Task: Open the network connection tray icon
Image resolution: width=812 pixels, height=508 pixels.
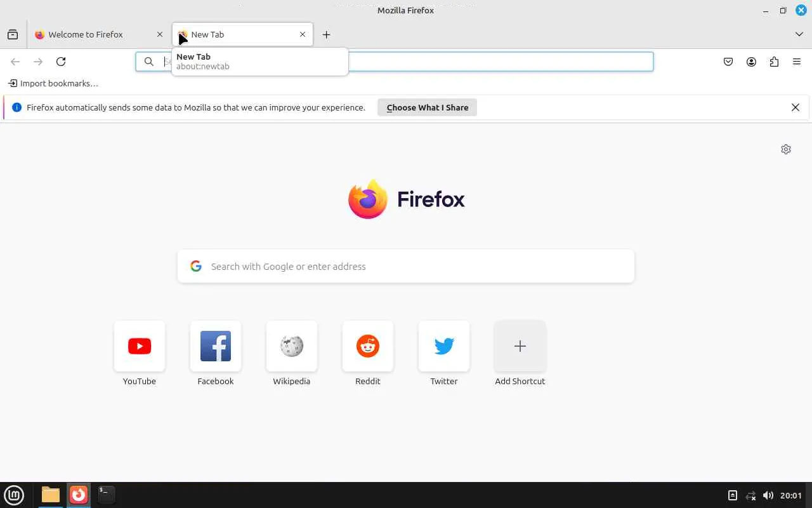Action: click(750, 495)
